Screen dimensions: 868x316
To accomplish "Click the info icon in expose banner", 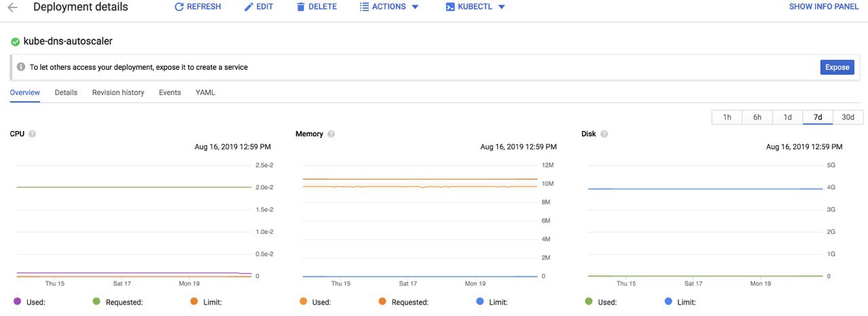I will 21,67.
